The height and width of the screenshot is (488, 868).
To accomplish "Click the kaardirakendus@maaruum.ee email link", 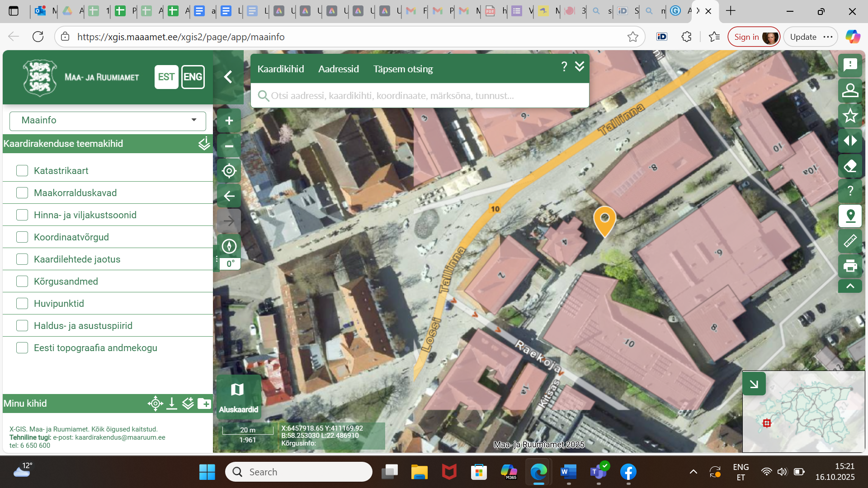I will tap(120, 437).
